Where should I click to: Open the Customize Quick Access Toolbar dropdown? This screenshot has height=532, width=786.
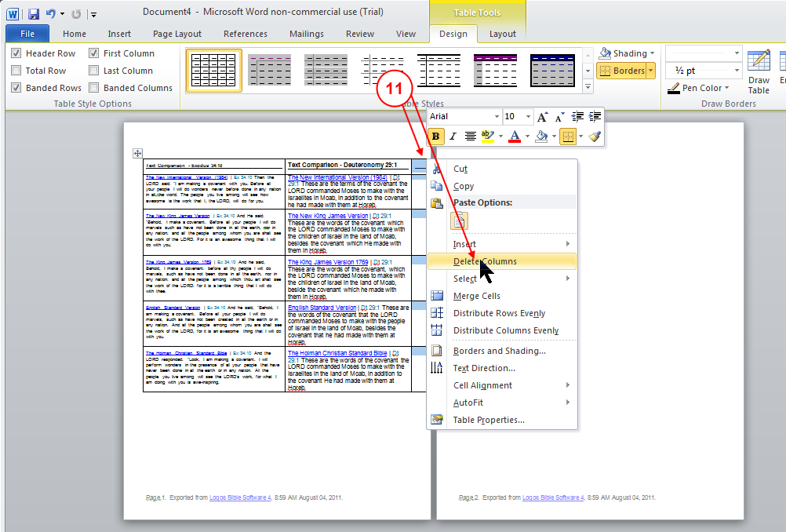pos(93,15)
